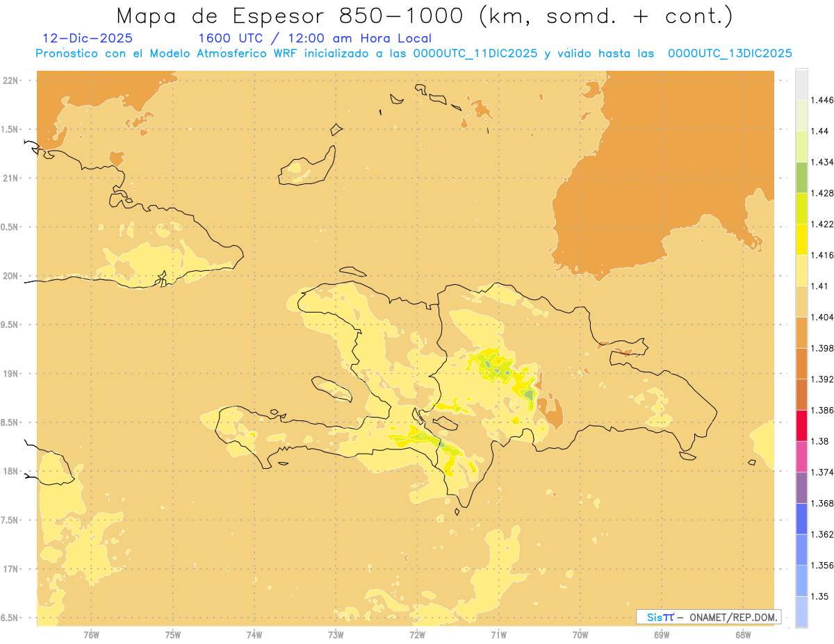Click the legend value '1.404'
834x644 pixels.
[822, 317]
